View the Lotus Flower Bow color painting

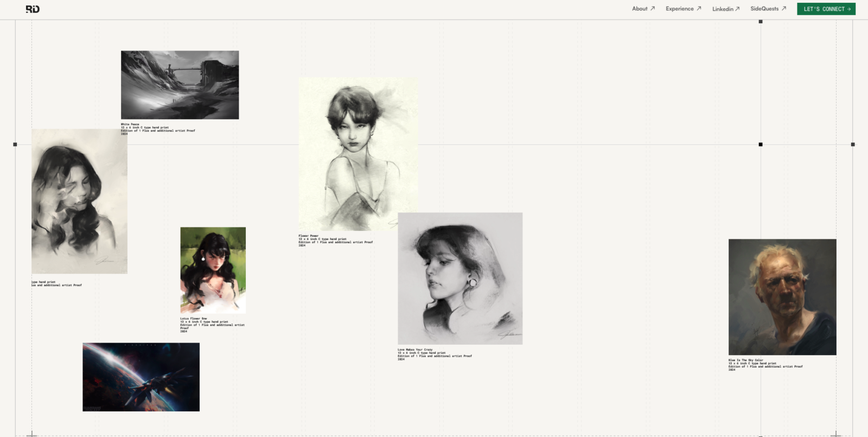(213, 270)
